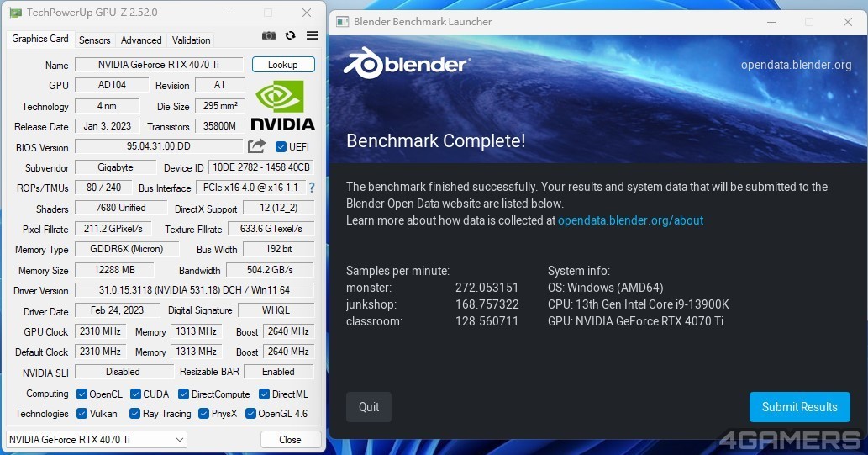Click the Bus Width value 192 bit
The height and width of the screenshot is (455, 868).
[279, 249]
